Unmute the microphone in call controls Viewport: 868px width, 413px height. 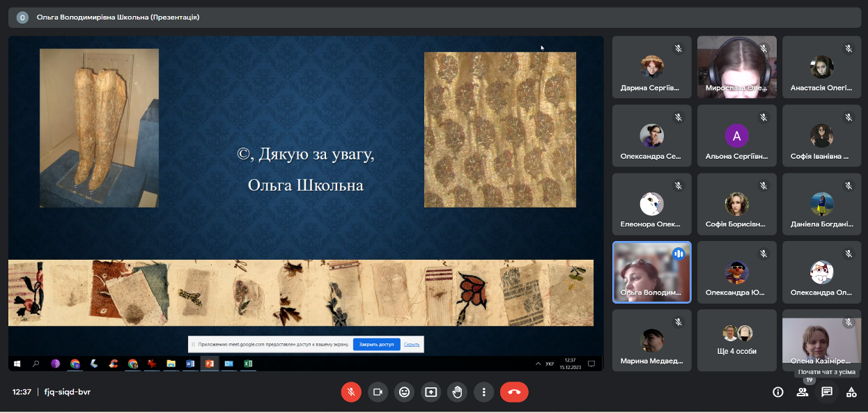351,392
